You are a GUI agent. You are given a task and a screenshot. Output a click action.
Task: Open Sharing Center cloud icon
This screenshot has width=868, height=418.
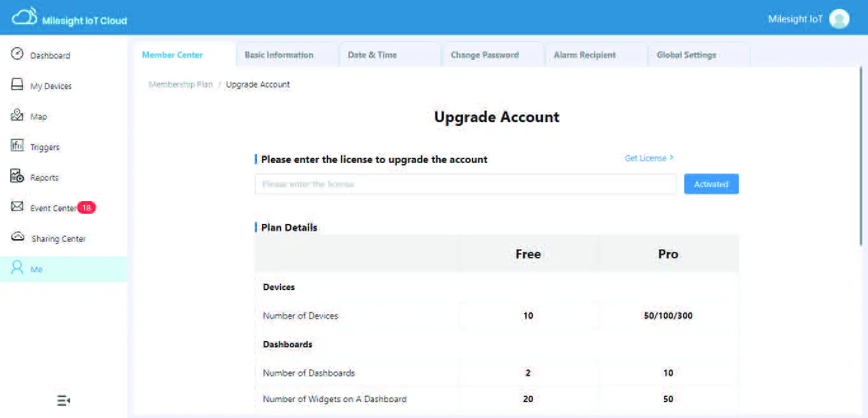pos(18,237)
